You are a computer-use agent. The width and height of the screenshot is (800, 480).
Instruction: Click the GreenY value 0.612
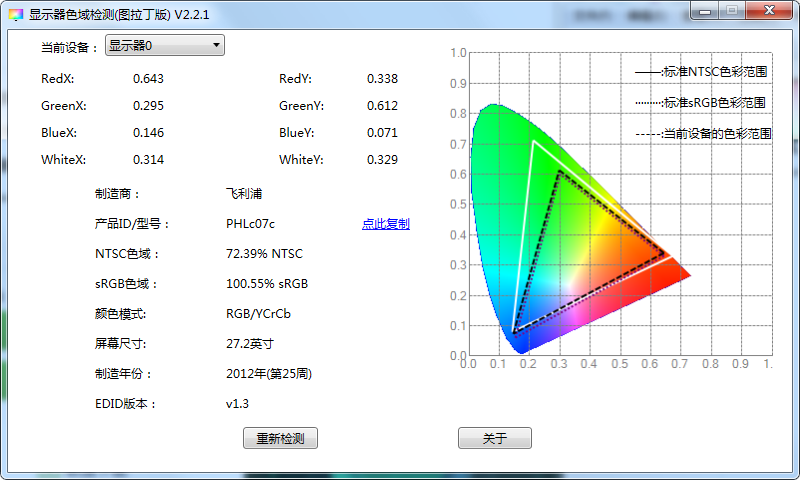(x=382, y=106)
